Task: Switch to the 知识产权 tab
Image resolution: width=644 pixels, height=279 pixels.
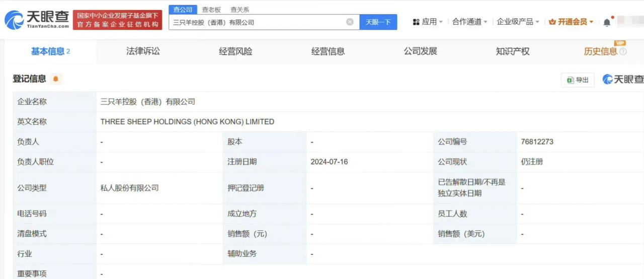Action: click(x=513, y=51)
